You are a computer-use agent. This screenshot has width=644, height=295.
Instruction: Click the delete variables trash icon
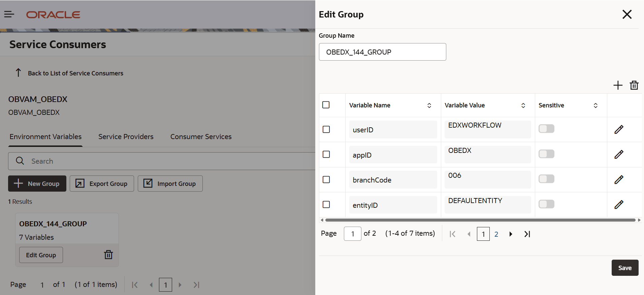point(634,85)
